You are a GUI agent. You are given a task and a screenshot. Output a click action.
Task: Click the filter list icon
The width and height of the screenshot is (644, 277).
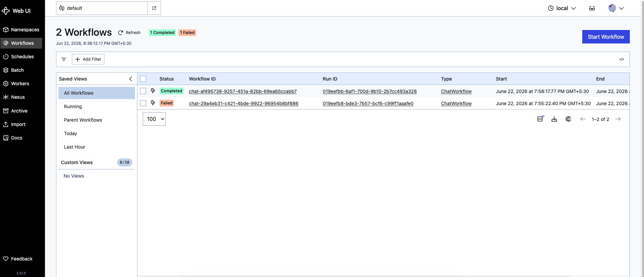[64, 59]
